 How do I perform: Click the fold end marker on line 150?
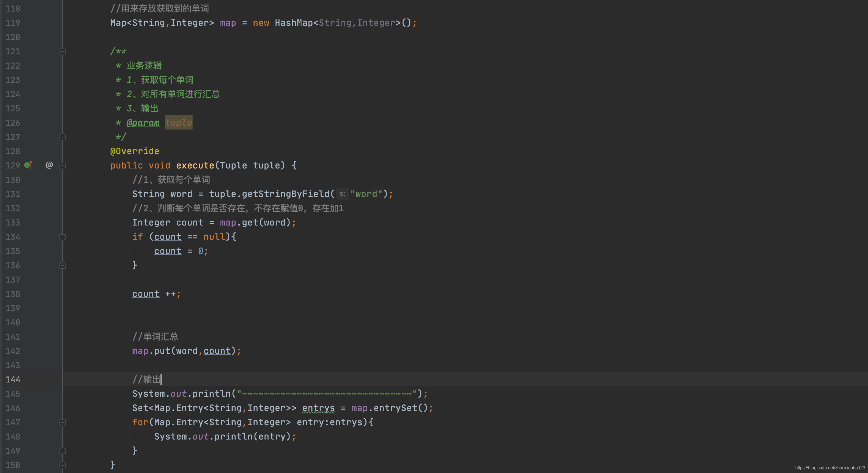pos(62,465)
